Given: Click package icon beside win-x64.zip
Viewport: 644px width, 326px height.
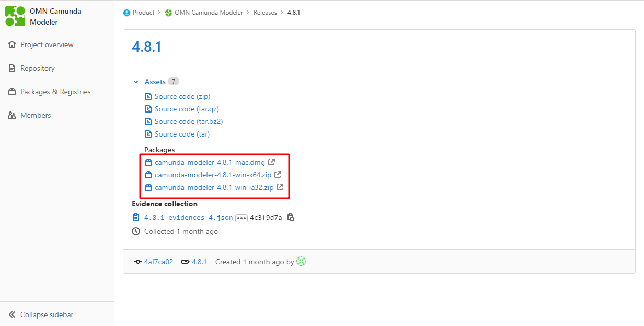Looking at the screenshot, I should pyautogui.click(x=148, y=175).
